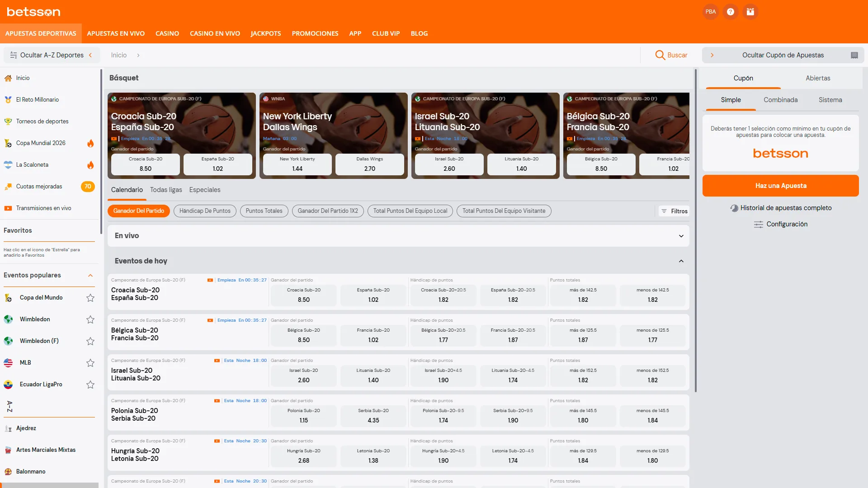Switch to the Especiales tab

[205, 190]
